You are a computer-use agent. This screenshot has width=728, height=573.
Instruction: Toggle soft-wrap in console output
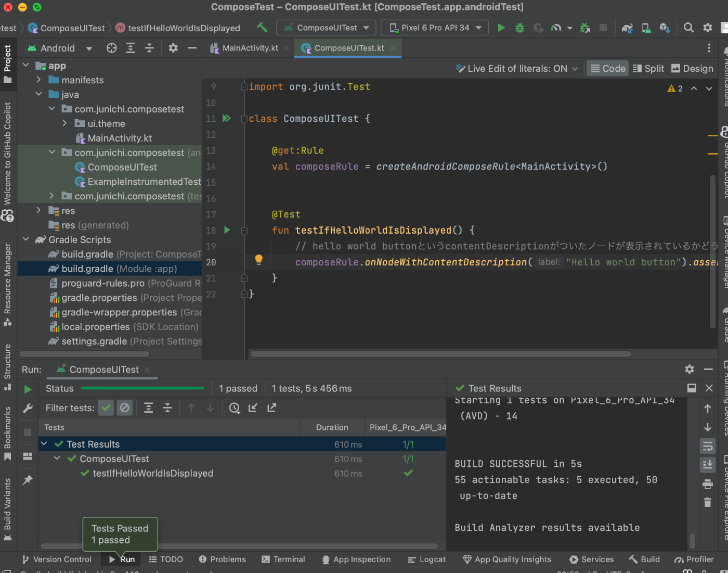coord(708,446)
